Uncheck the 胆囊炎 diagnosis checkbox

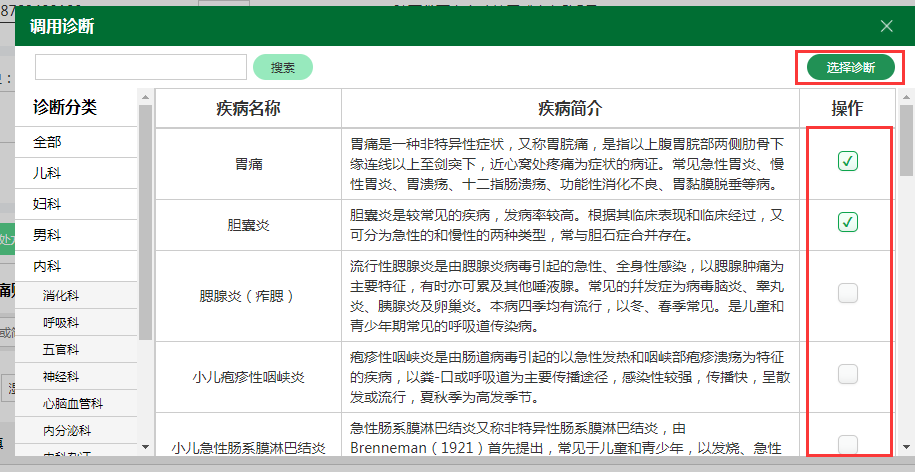[848, 221]
